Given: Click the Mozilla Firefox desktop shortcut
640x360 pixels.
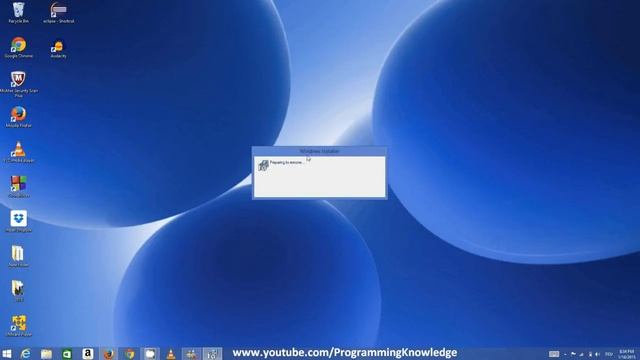Looking at the screenshot, I should [x=18, y=117].
